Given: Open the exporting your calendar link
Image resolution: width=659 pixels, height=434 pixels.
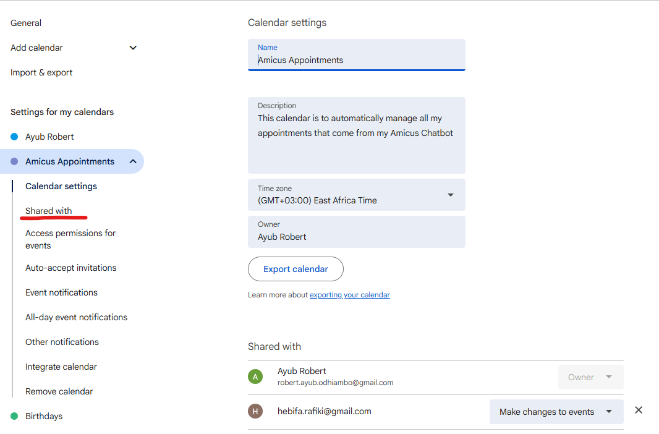Looking at the screenshot, I should [349, 295].
